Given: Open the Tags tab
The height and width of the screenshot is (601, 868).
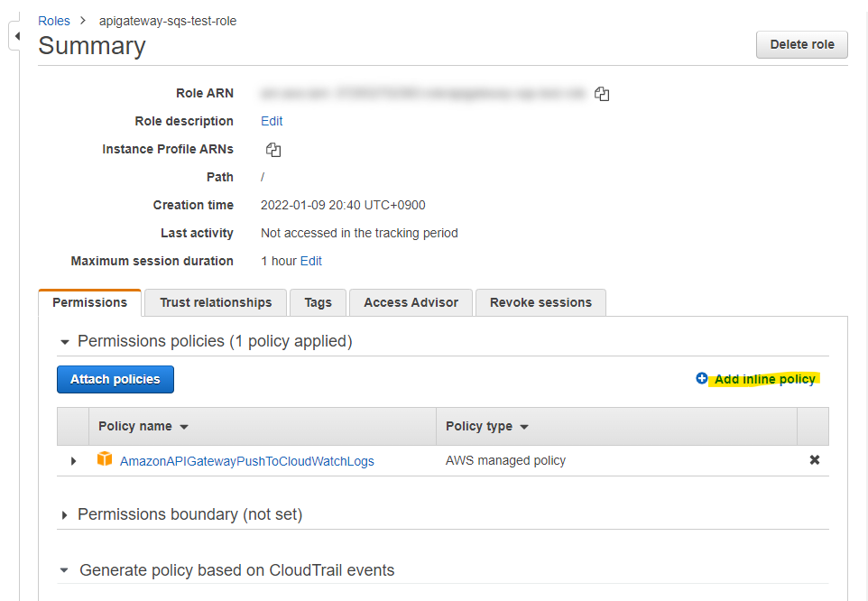Looking at the screenshot, I should (318, 302).
